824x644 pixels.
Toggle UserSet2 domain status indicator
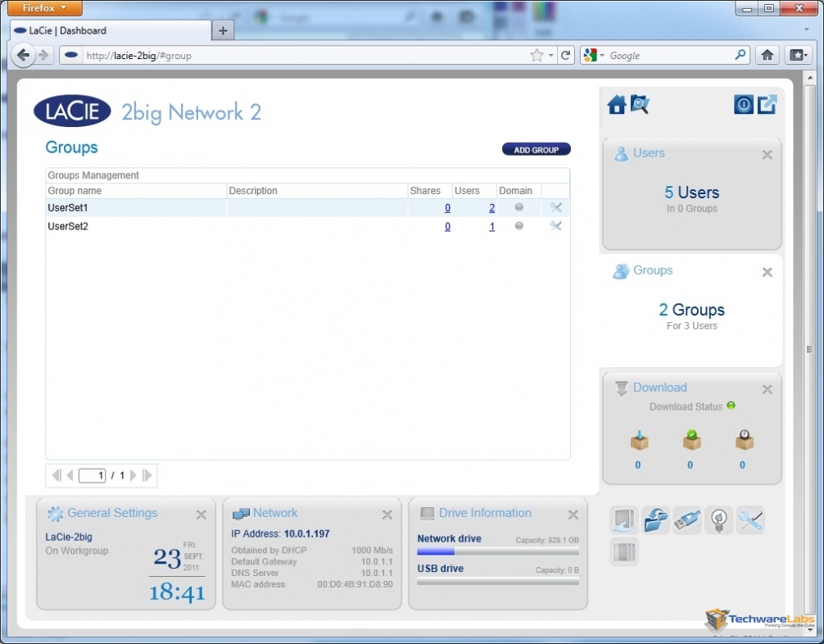(x=519, y=225)
